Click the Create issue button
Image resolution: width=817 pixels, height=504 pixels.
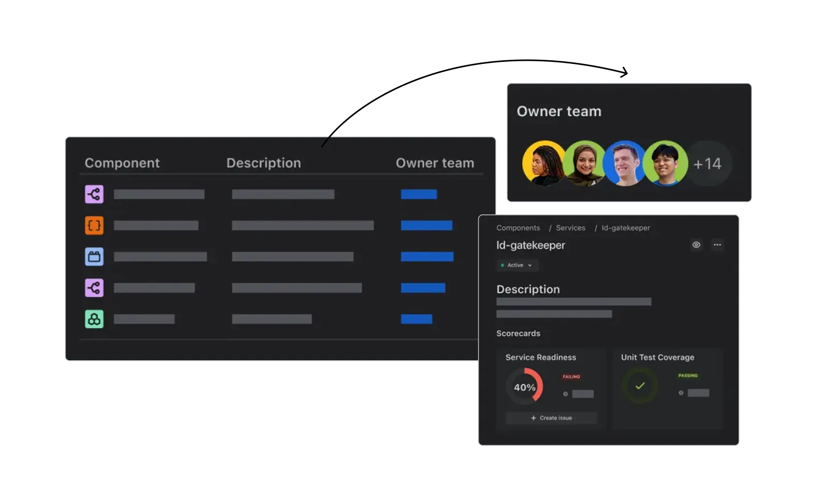551,418
